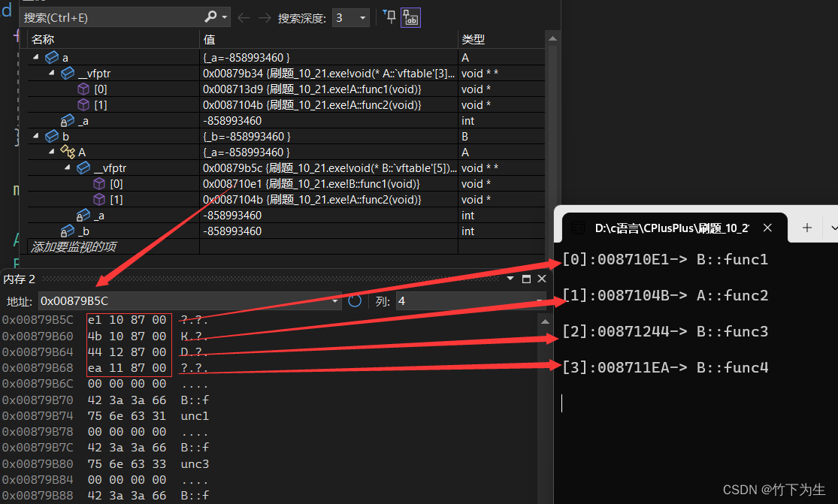Collapse the variable b tree node
Screen dimensions: 838x504
coord(36,136)
